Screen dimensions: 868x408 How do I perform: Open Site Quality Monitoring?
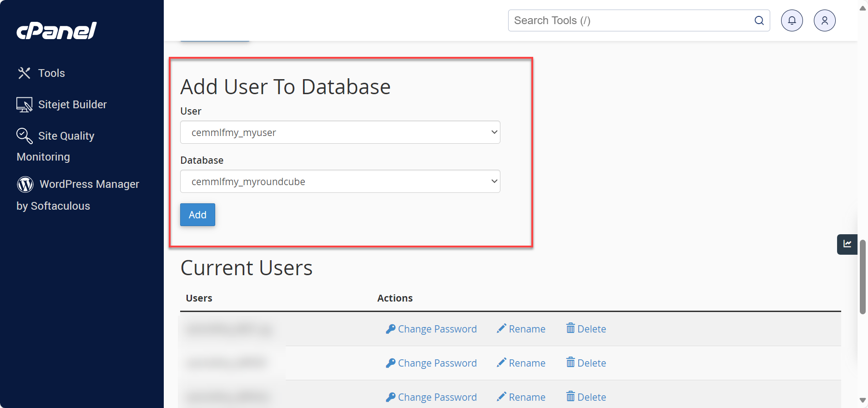(56, 146)
